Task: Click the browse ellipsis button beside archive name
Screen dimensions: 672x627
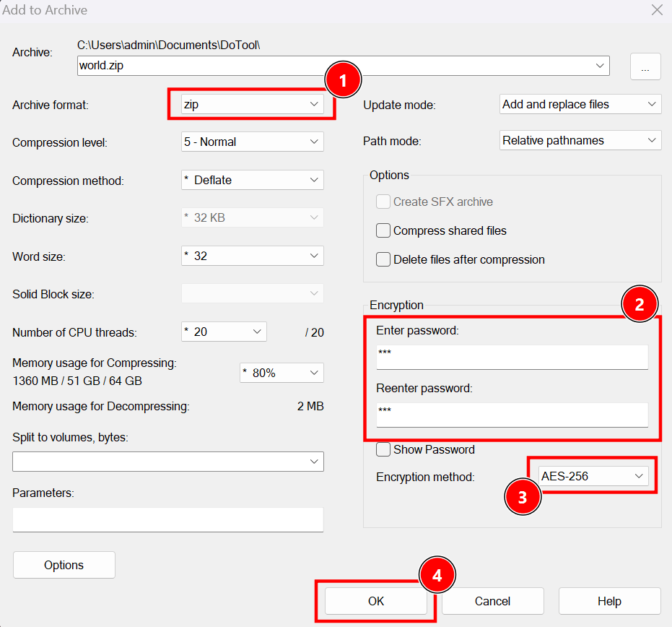Action: tap(645, 66)
